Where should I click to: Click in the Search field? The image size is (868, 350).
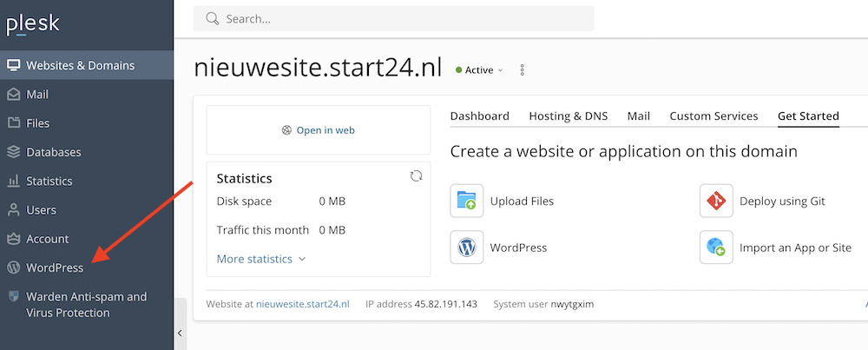tap(394, 18)
